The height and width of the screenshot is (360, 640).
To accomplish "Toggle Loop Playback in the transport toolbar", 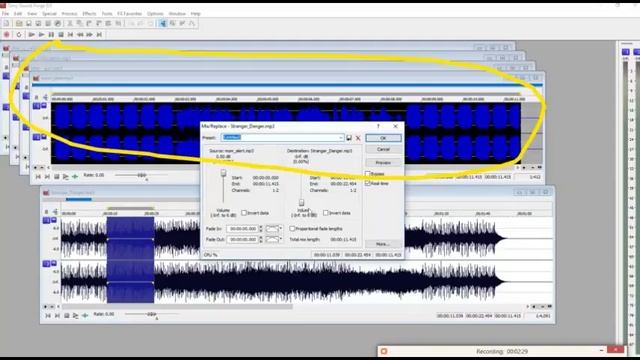I will [19, 35].
